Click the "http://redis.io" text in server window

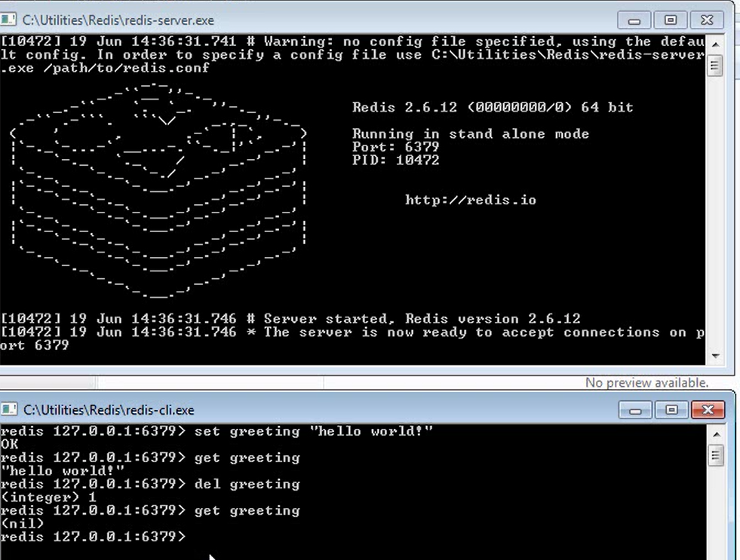tap(471, 200)
